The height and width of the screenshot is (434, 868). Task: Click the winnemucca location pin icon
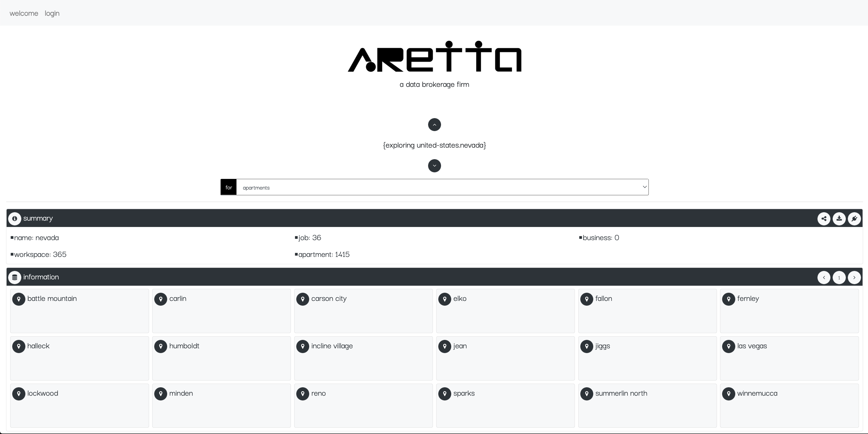(728, 394)
